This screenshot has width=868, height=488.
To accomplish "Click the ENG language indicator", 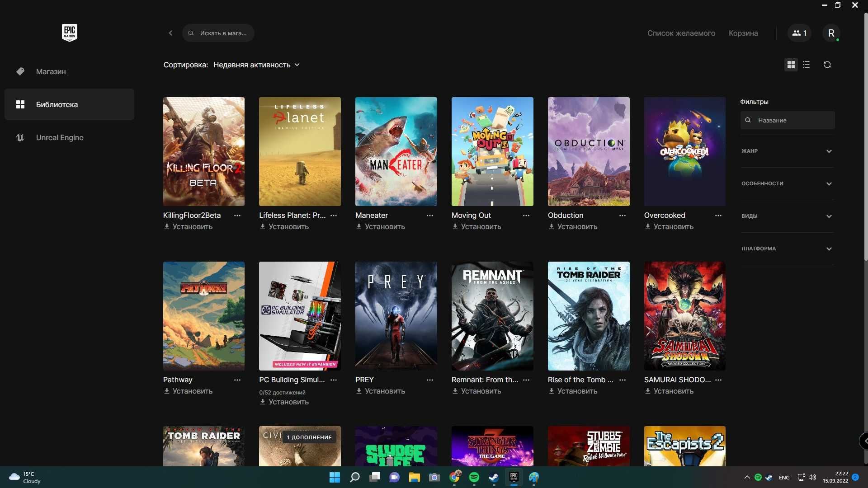I will click(x=784, y=477).
